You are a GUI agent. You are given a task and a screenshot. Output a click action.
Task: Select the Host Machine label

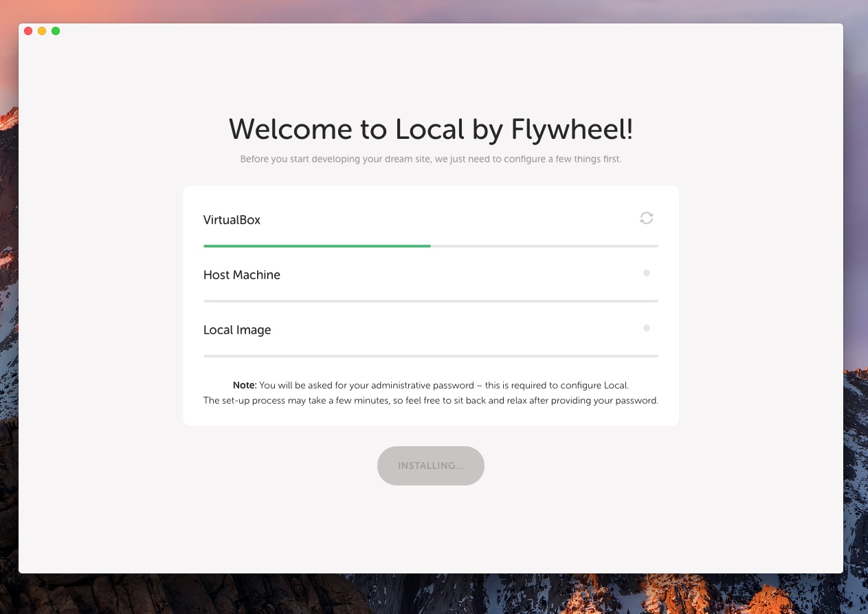[x=242, y=275]
